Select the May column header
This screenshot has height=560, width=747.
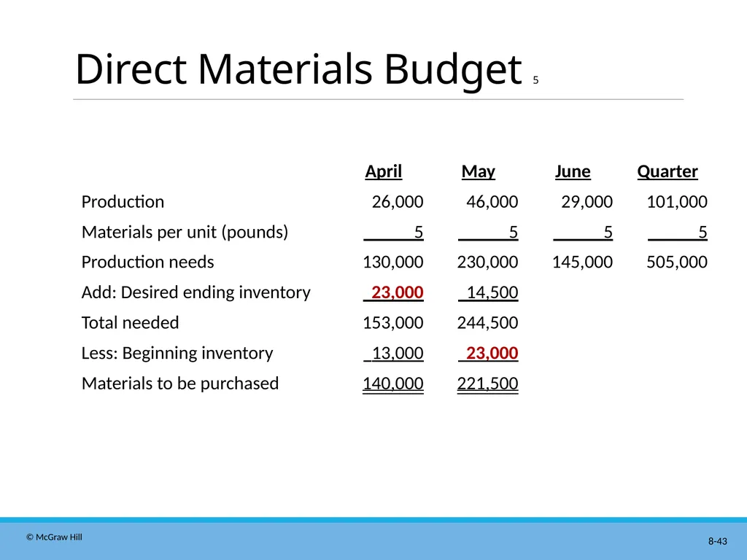[x=479, y=171]
